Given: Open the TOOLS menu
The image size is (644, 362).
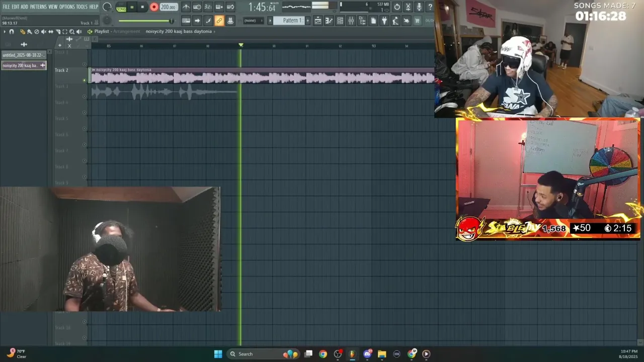Looking at the screenshot, I should pyautogui.click(x=82, y=7).
